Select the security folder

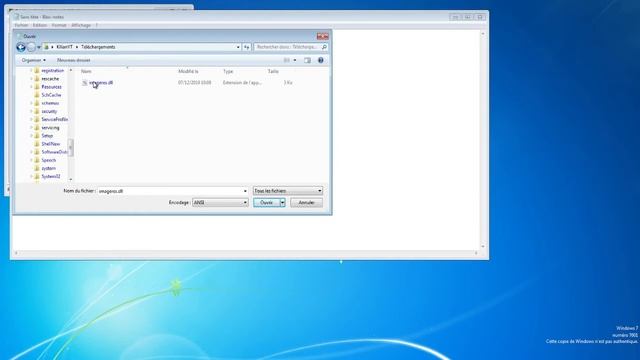point(49,111)
